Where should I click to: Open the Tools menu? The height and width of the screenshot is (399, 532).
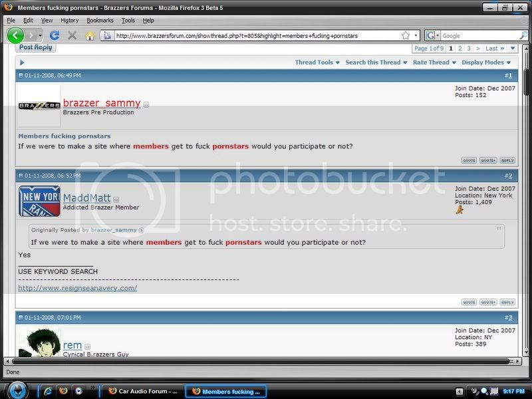coord(128,21)
